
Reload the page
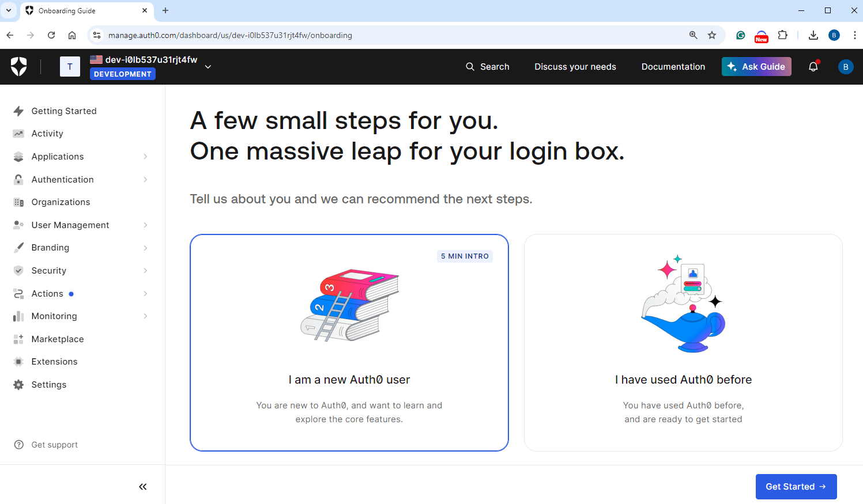(x=51, y=35)
